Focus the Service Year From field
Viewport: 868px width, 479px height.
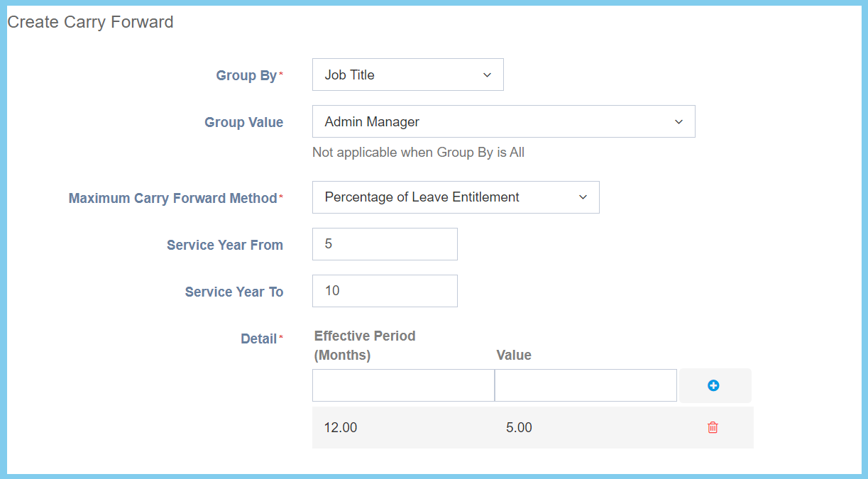coord(385,244)
